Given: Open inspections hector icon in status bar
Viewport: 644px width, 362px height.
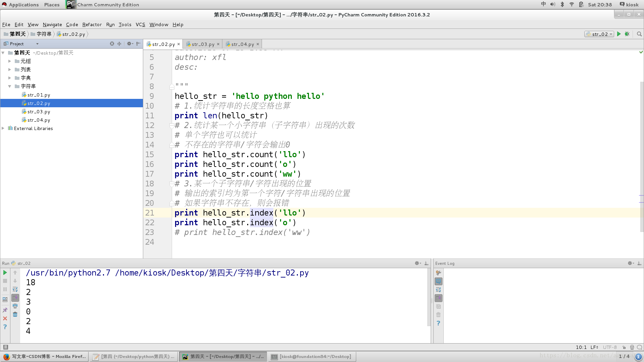Looking at the screenshot, I should [x=632, y=347].
